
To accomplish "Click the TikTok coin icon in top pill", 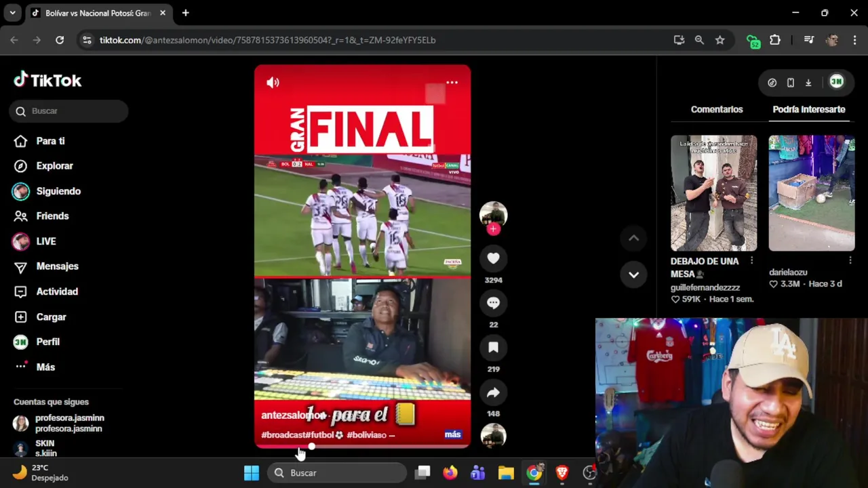I will pyautogui.click(x=772, y=83).
